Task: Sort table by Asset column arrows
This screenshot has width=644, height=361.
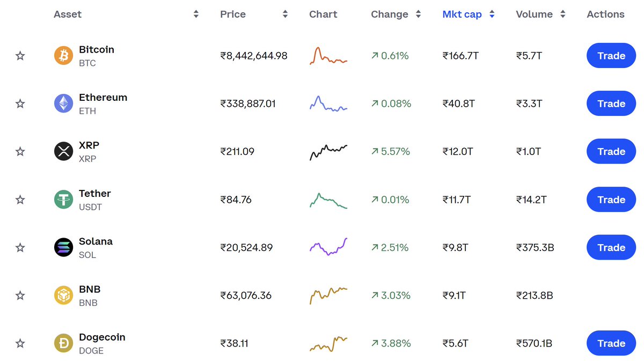Action: pos(196,14)
